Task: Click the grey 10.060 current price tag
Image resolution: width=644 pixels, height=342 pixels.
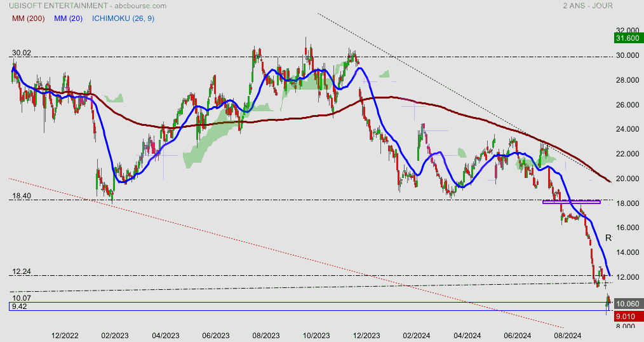Action: [x=627, y=304]
